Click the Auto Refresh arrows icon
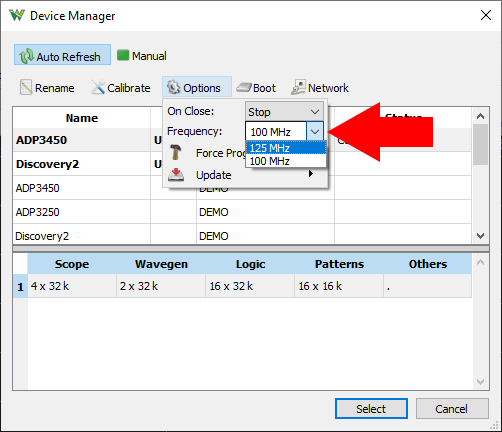502x432 pixels. coord(26,56)
